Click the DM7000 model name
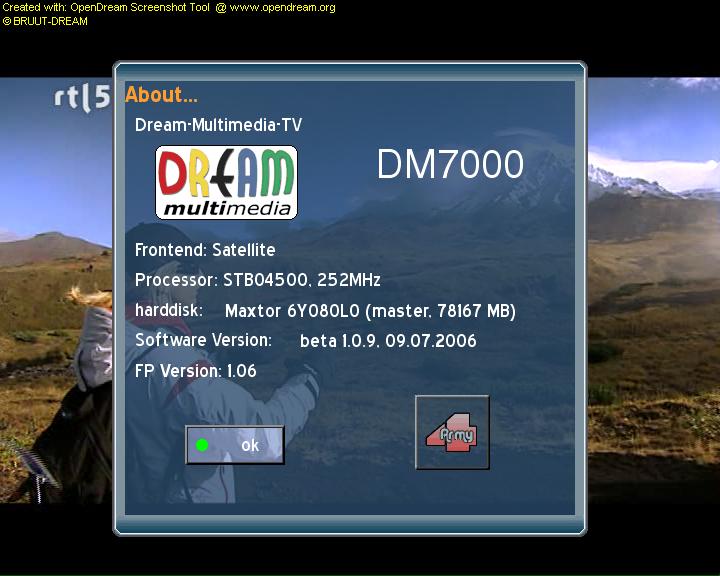 450,164
